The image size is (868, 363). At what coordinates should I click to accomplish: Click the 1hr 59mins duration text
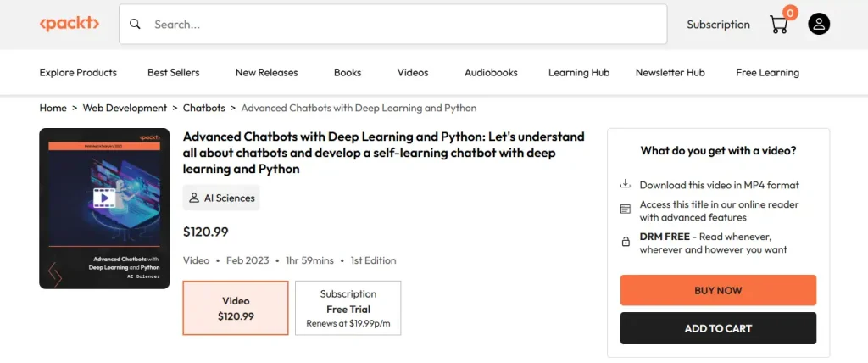point(310,260)
